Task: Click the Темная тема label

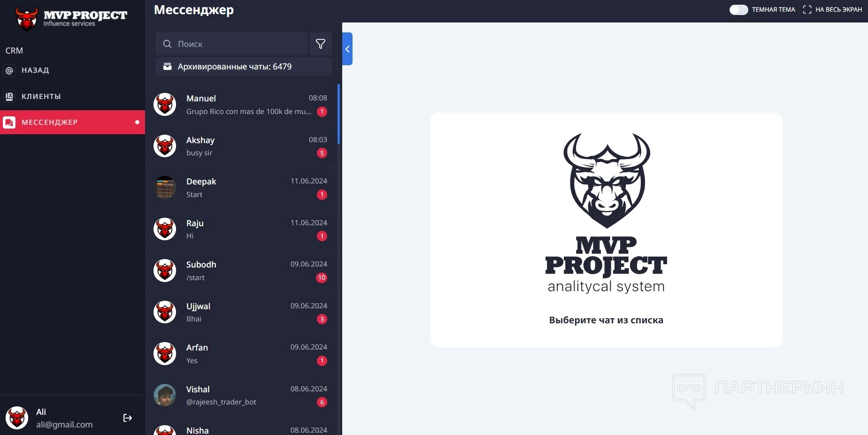Action: point(774,9)
